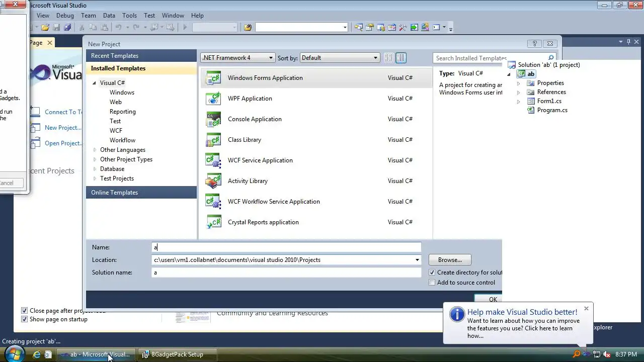Viewport: 644px width, 362px height.
Task: Open the Debug menu
Action: [65, 16]
